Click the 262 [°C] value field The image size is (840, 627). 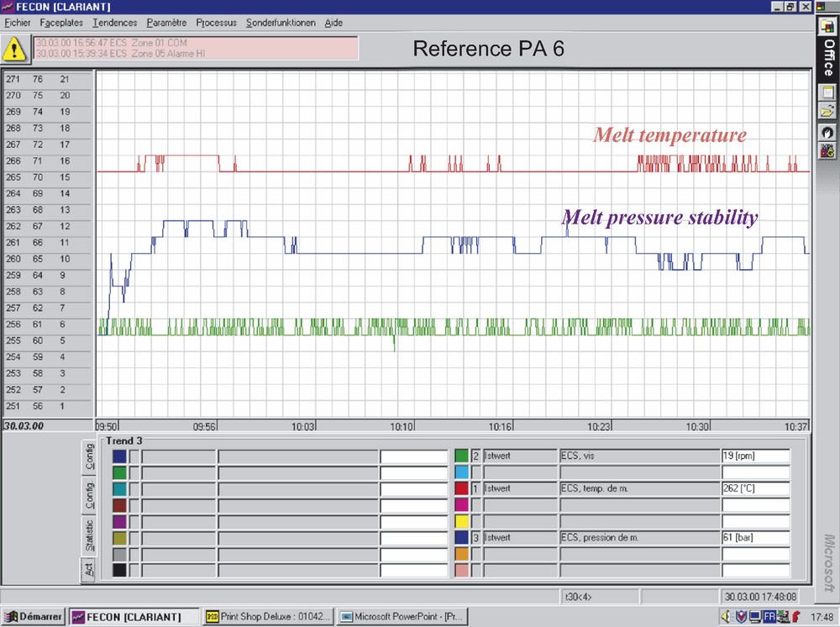coord(755,488)
